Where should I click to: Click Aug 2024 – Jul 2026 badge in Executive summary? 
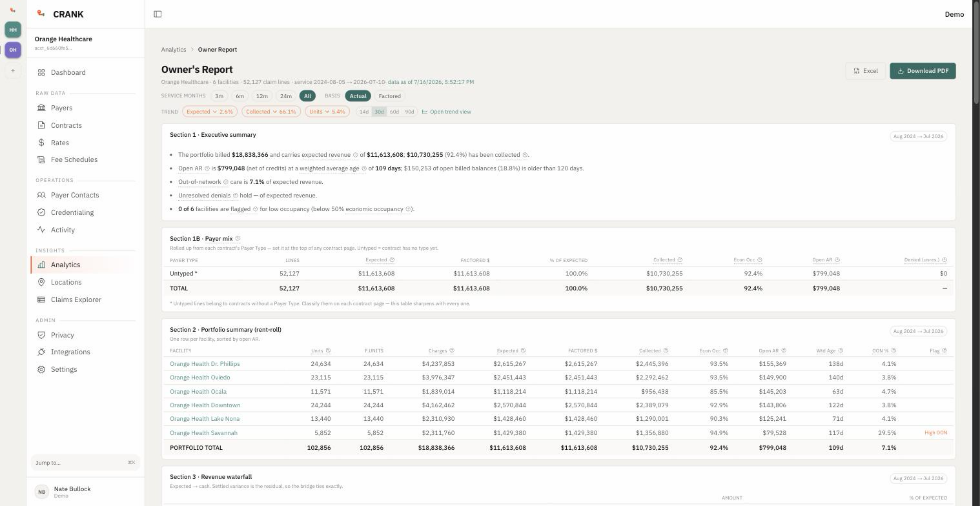click(918, 136)
